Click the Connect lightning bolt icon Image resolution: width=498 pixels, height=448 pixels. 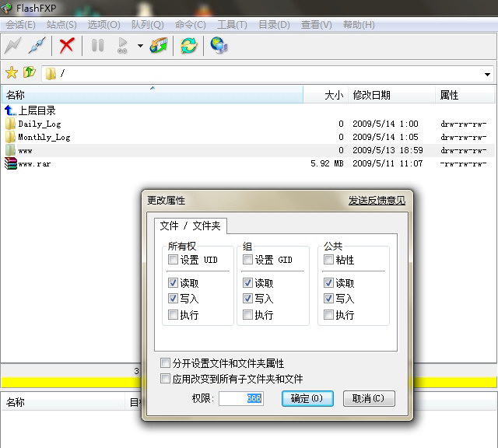click(13, 45)
